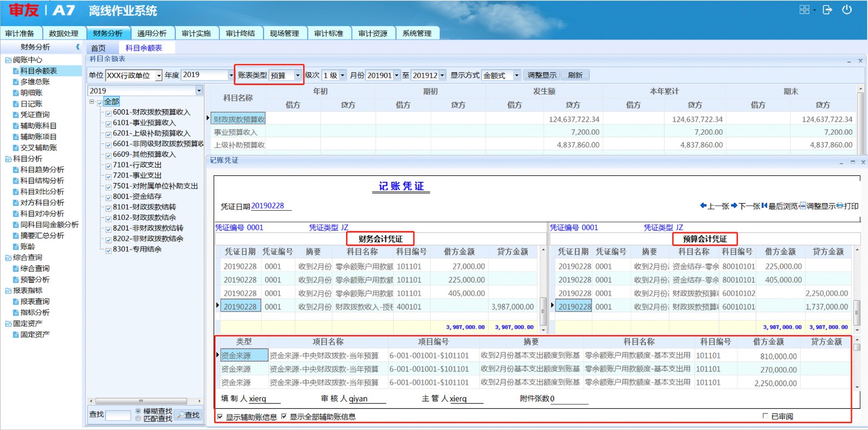Select the 匹配查找 radio option
Image resolution: width=868 pixels, height=430 pixels.
click(x=138, y=419)
